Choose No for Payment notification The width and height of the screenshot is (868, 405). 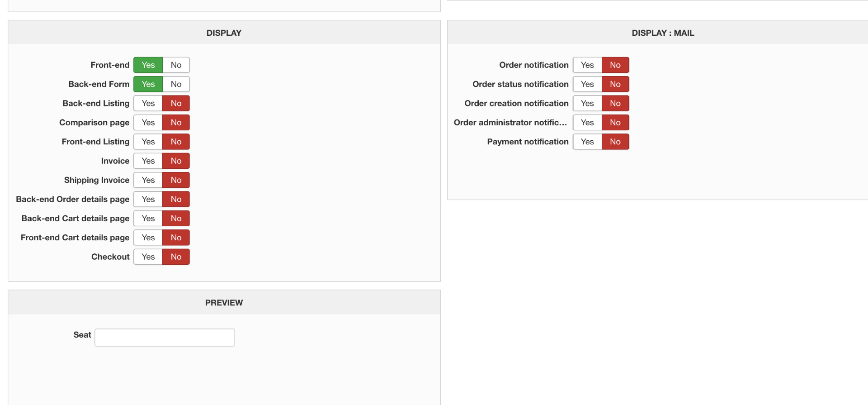pos(615,142)
